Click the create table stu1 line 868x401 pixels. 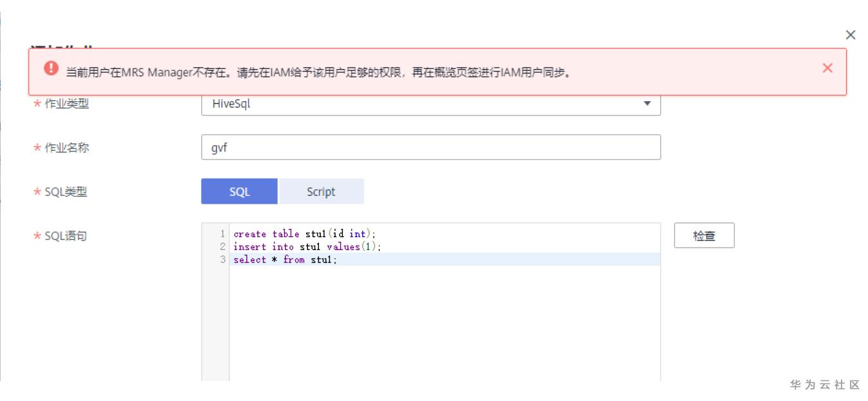304,234
